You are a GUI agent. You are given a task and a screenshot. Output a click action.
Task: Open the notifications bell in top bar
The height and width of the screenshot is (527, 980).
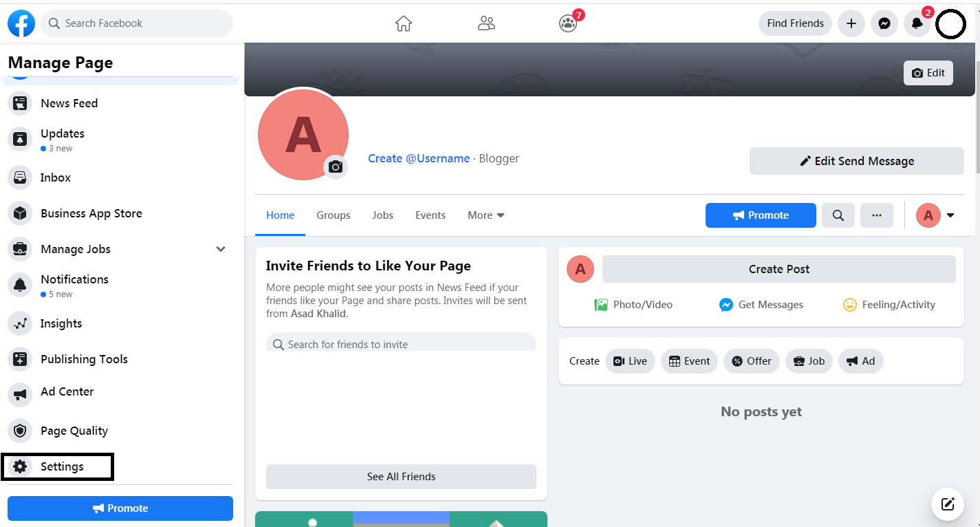(x=917, y=23)
